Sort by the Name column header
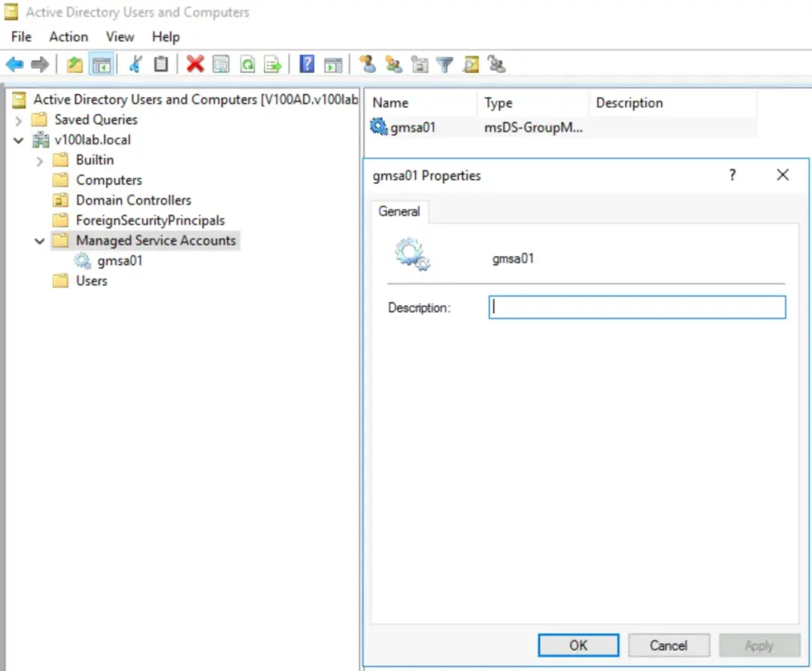 [420, 102]
